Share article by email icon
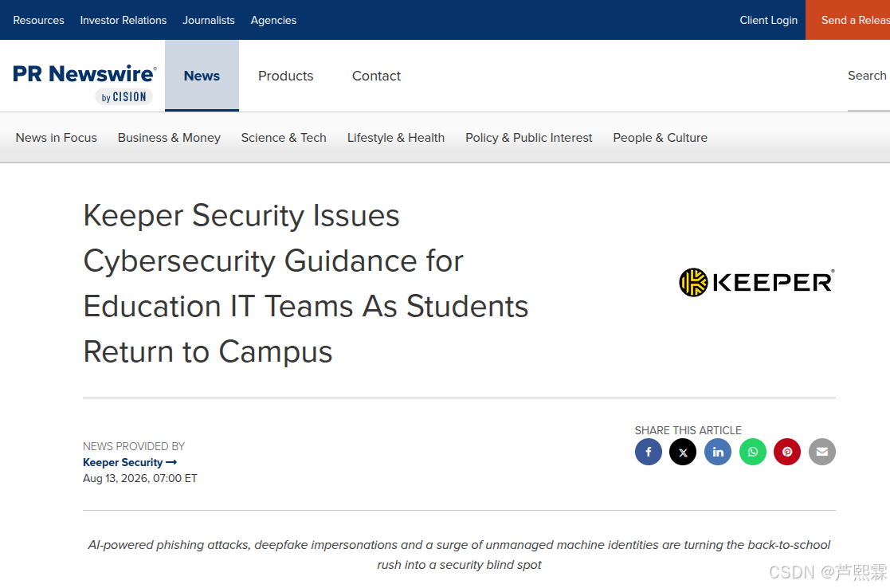 (x=822, y=452)
